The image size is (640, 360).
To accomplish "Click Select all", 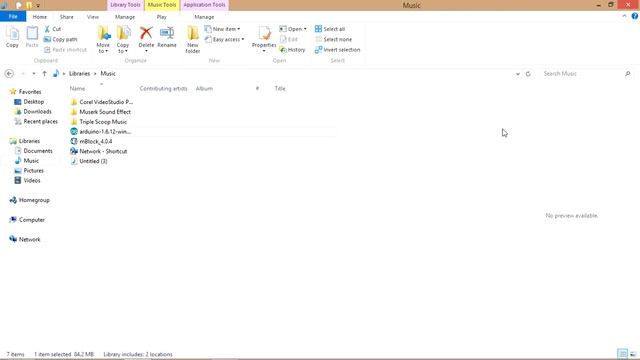I will [x=330, y=29].
